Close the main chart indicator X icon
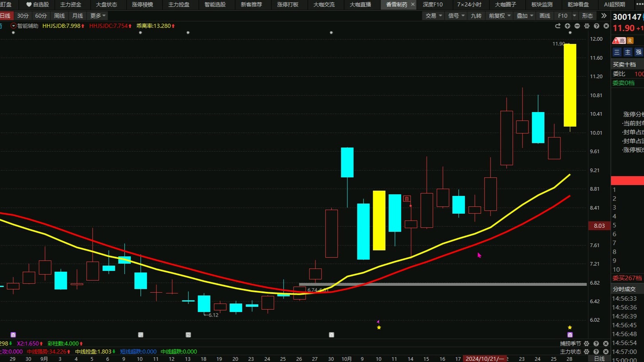The width and height of the screenshot is (644, 362). pos(606,26)
